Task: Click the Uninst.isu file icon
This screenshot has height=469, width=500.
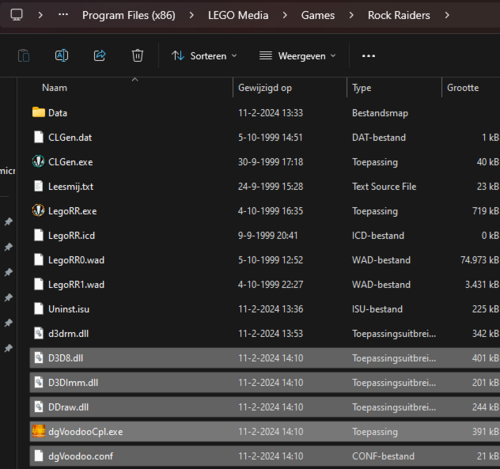Action: [x=39, y=309]
